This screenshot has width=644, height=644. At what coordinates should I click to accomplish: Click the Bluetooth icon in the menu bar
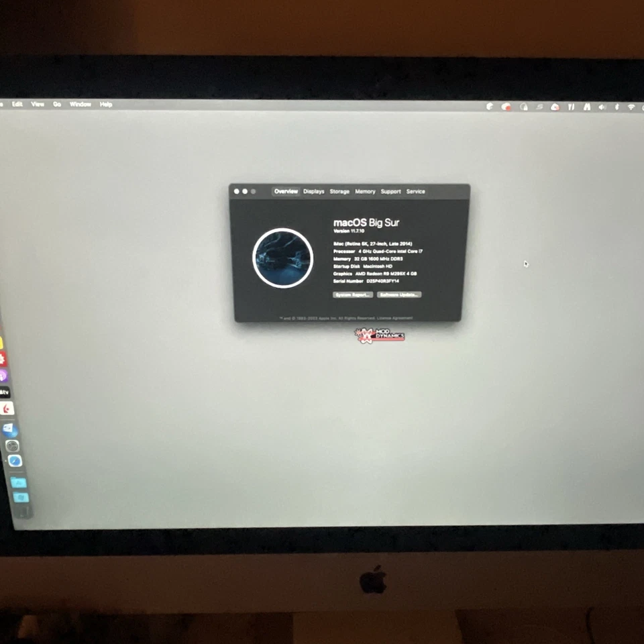tap(616, 107)
